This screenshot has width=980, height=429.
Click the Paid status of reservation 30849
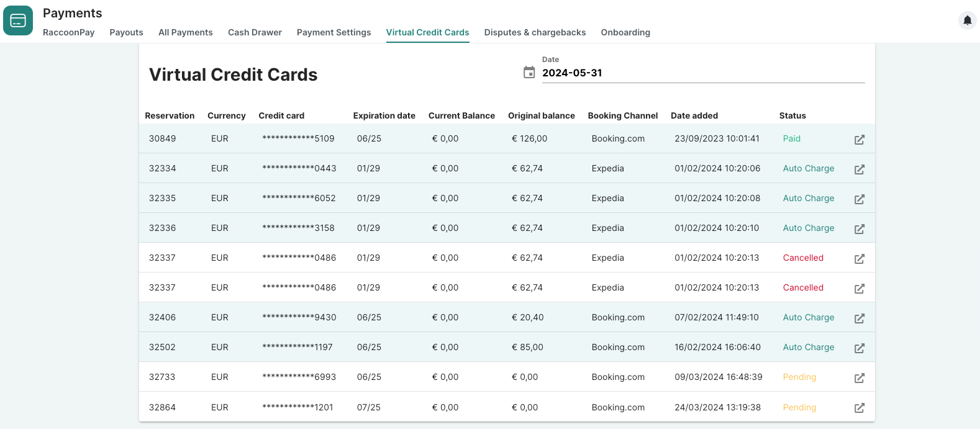tap(792, 138)
